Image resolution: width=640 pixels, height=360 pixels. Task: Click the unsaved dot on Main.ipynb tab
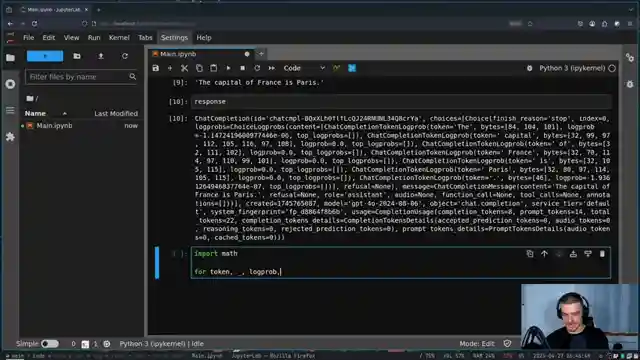tap(247, 54)
